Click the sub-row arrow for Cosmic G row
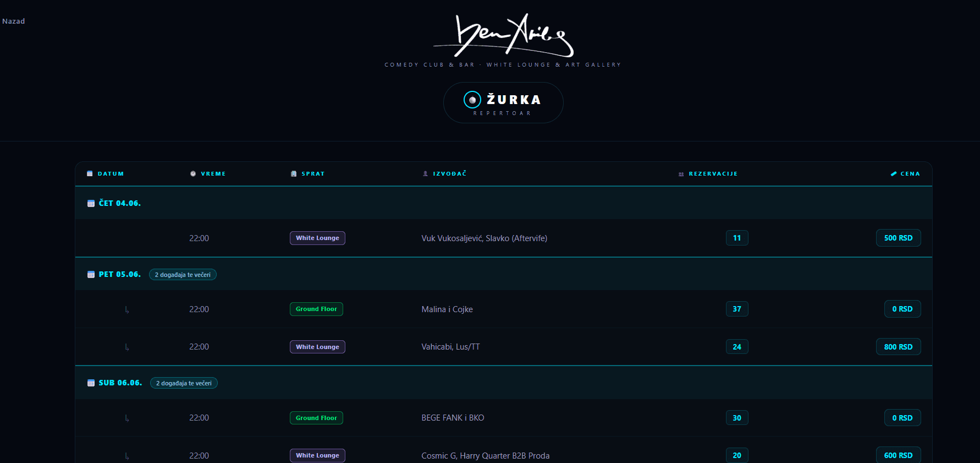Screen dimensions: 980x463 click(127, 456)
